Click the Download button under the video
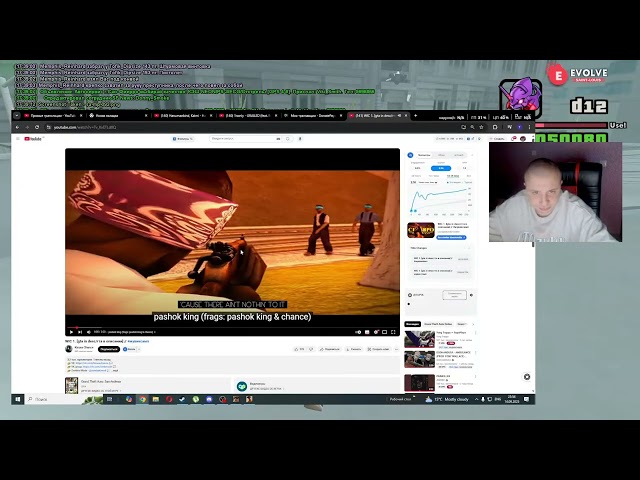The height and width of the screenshot is (480, 640). click(x=353, y=349)
